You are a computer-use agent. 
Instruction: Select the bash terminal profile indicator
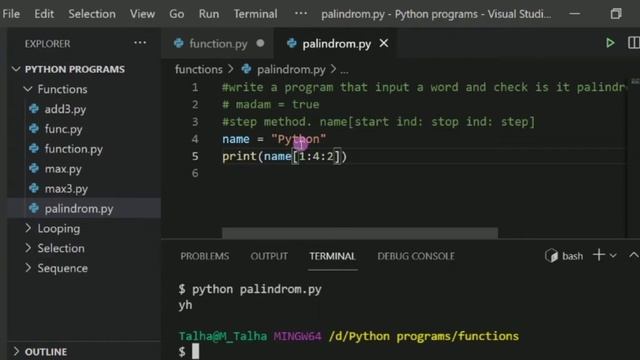click(564, 256)
